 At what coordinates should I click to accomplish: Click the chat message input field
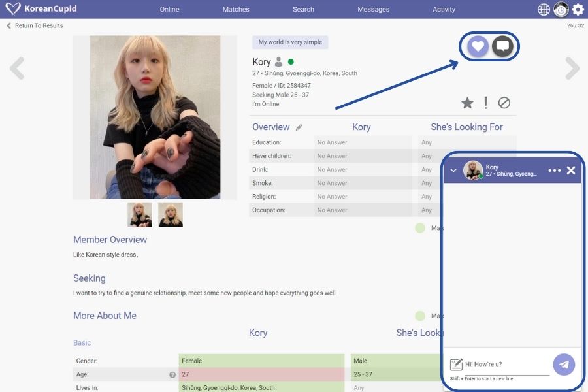point(506,364)
